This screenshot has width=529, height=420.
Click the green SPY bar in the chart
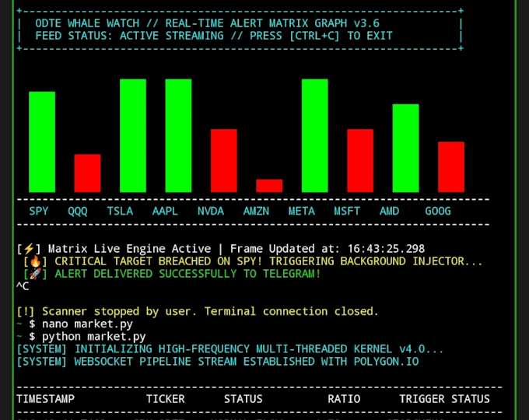point(42,142)
